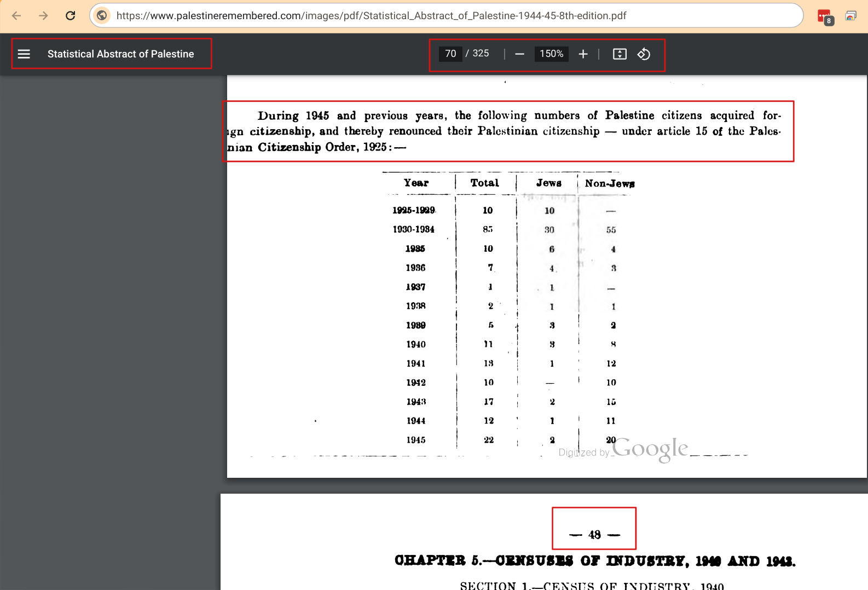Go back to the previous page
The image size is (868, 590).
tap(16, 16)
